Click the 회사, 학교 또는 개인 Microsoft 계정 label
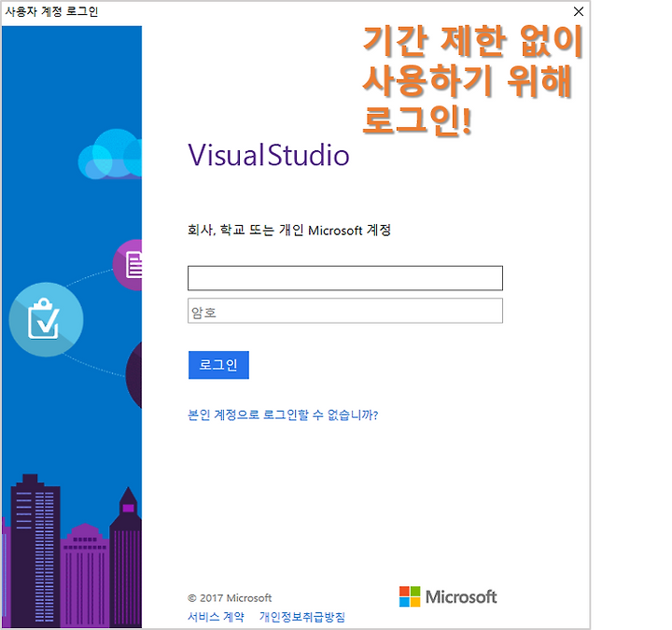Image resolution: width=672 pixels, height=630 pixels. 289,231
